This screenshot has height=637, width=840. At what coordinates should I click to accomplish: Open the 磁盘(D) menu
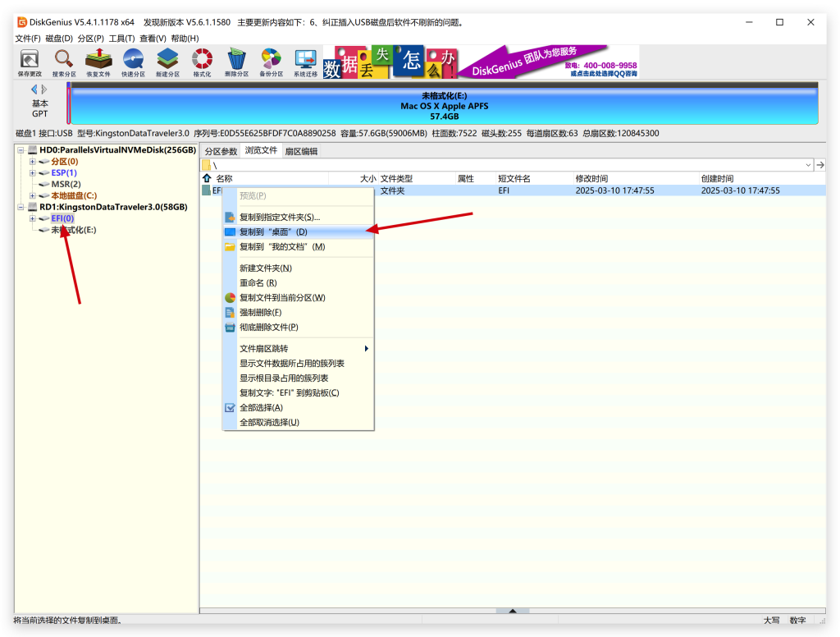click(59, 39)
